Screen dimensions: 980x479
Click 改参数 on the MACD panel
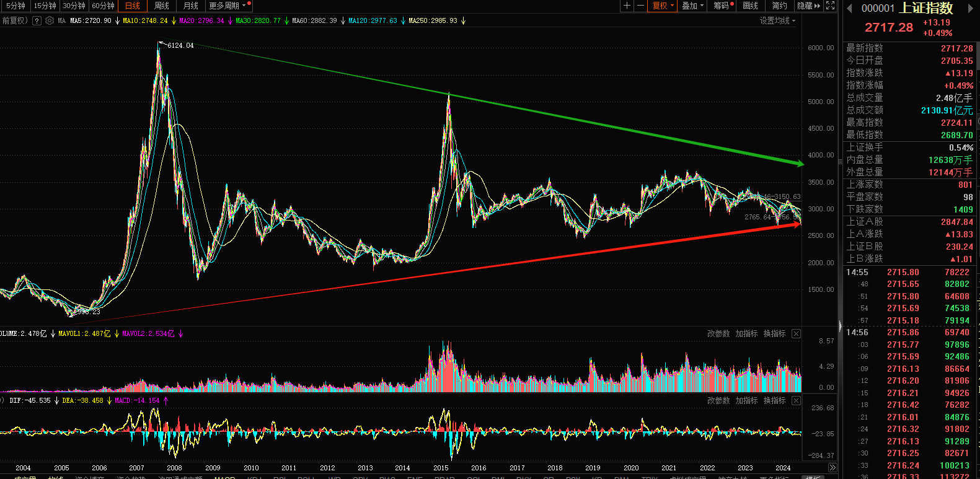718,400
